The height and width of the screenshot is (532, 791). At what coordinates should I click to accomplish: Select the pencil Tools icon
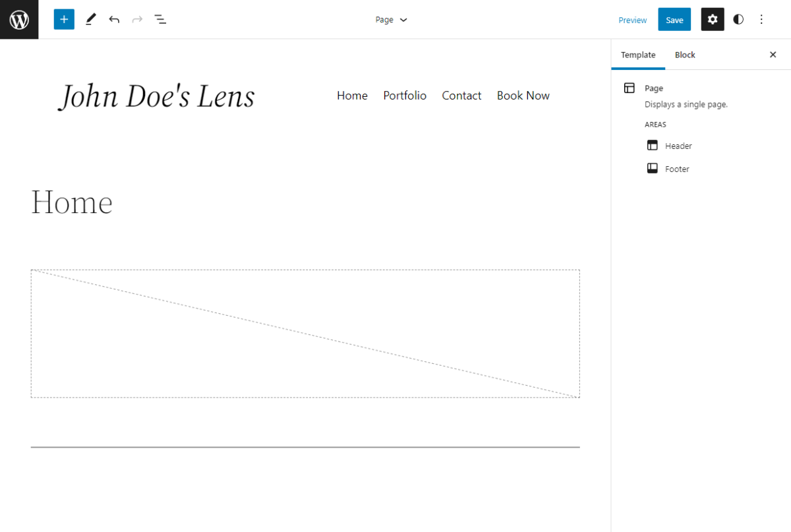pyautogui.click(x=90, y=20)
